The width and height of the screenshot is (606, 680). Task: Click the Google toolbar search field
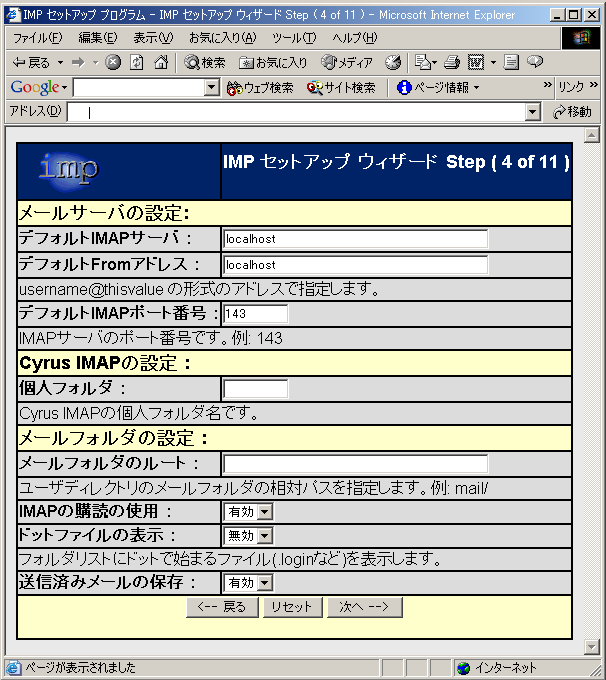pyautogui.click(x=139, y=88)
